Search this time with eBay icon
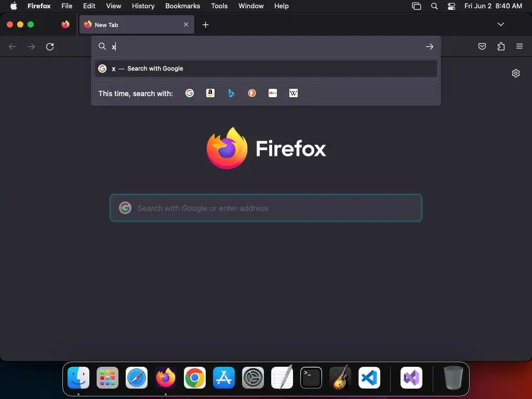The width and height of the screenshot is (532, 399). tap(273, 93)
